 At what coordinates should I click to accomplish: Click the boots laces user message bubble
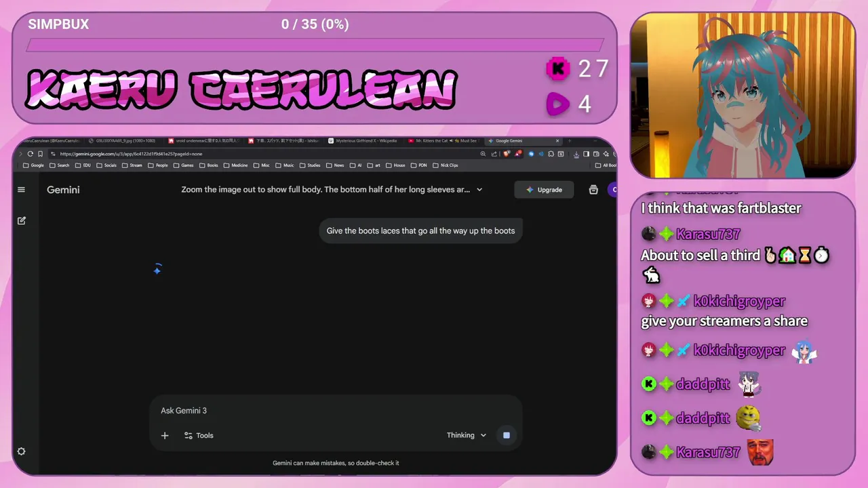point(420,231)
